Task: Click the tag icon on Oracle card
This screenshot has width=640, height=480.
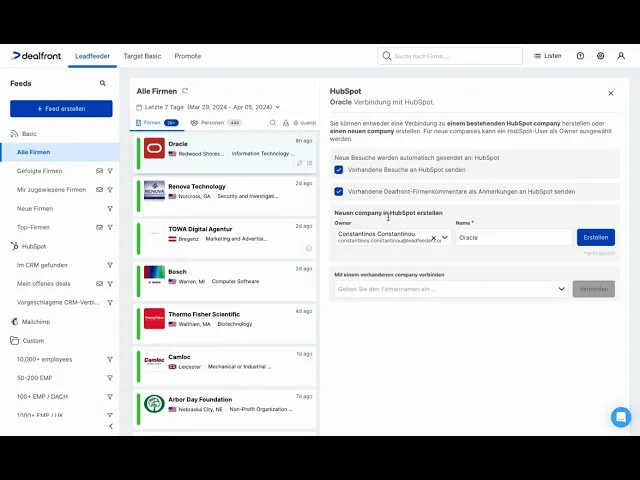Action: tap(299, 163)
